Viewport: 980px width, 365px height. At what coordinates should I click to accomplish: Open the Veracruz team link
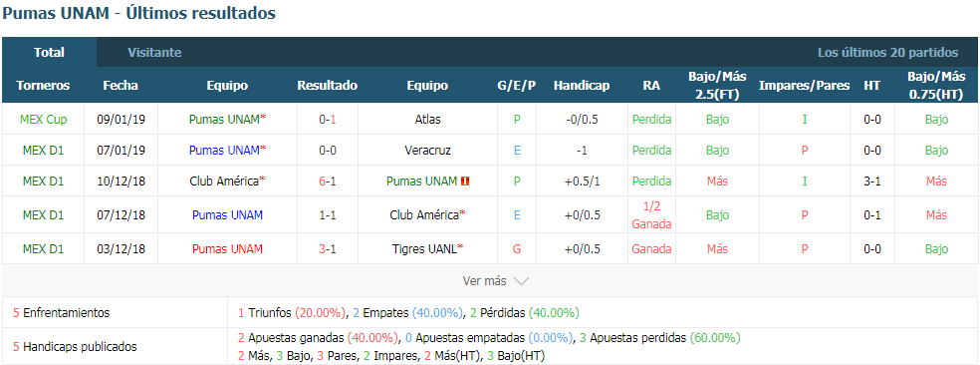(x=427, y=151)
